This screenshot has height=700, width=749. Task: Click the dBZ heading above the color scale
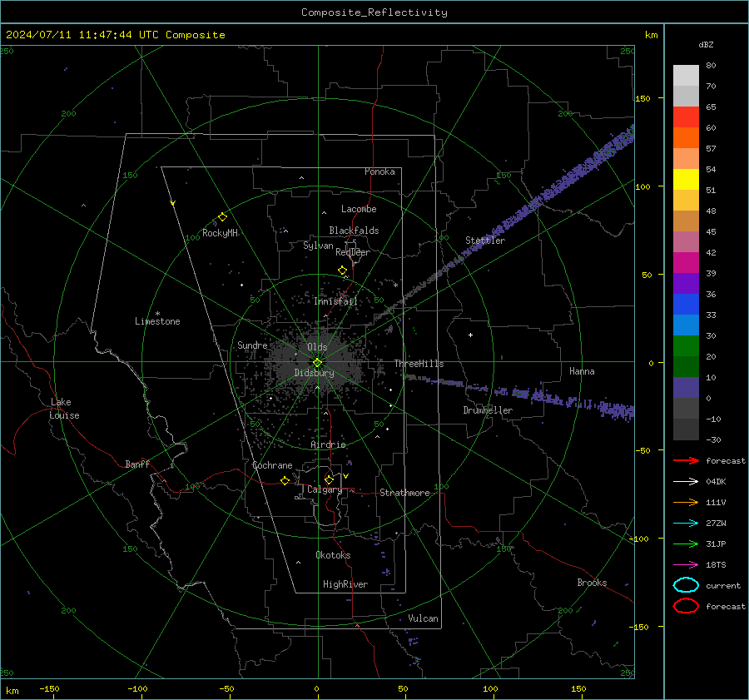click(x=706, y=44)
